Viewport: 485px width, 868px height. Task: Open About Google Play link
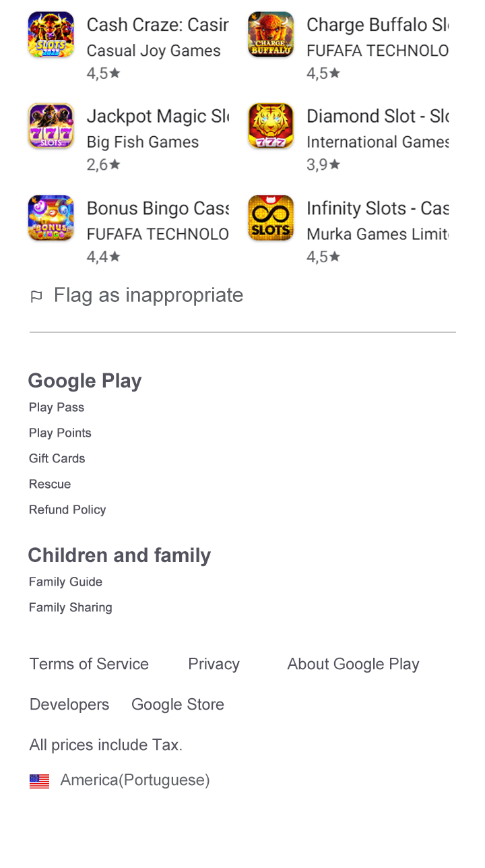[x=353, y=664]
